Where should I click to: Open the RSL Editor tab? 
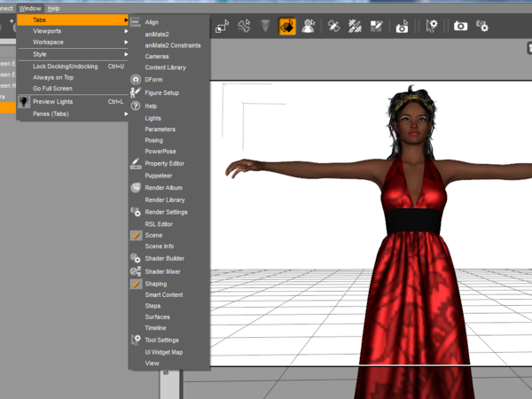pos(169,224)
